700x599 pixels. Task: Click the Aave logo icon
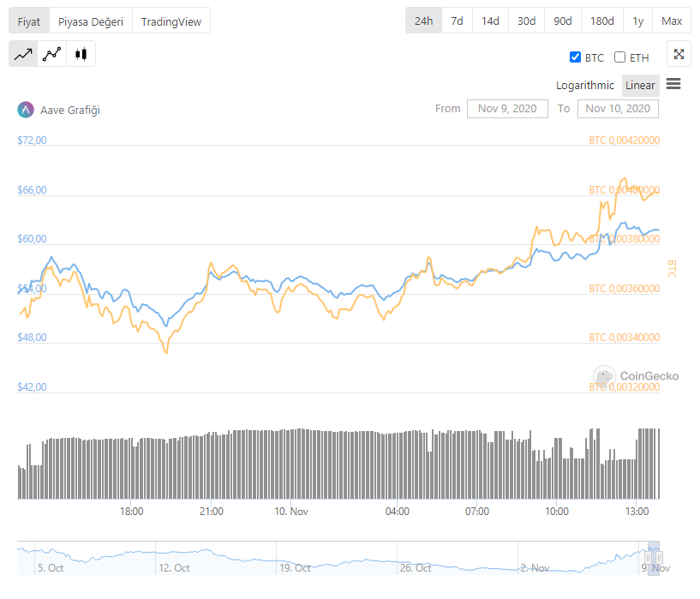coord(25,110)
